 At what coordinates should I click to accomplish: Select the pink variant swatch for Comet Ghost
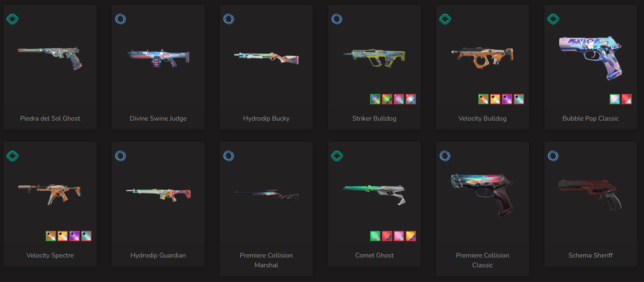[x=399, y=236]
